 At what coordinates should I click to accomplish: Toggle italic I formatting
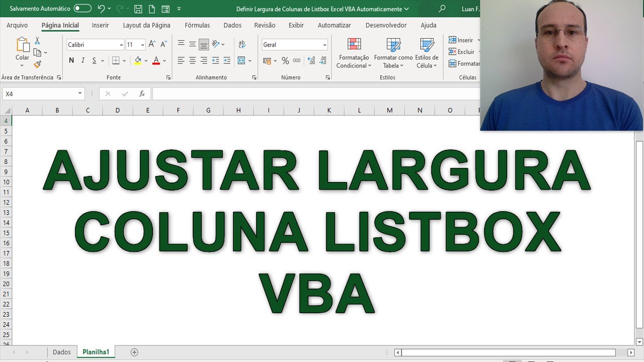pyautogui.click(x=83, y=60)
